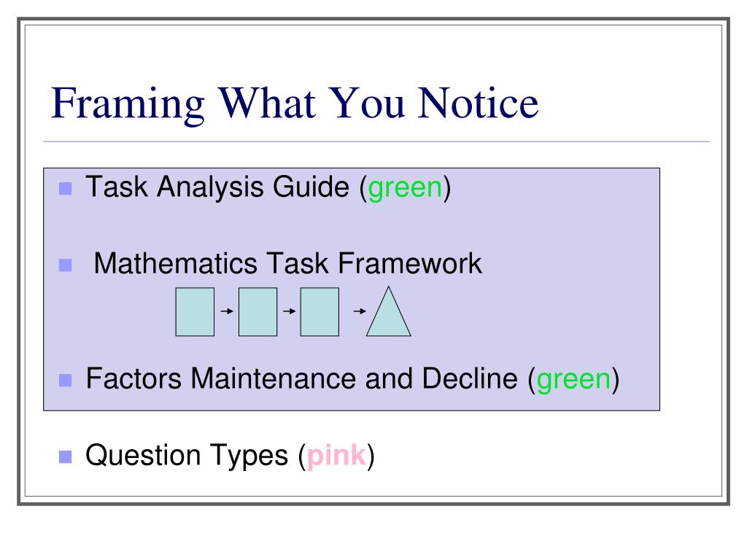This screenshot has height=560, width=747.
Task: Click the third rectangle in the framework diagram
Action: [x=320, y=312]
